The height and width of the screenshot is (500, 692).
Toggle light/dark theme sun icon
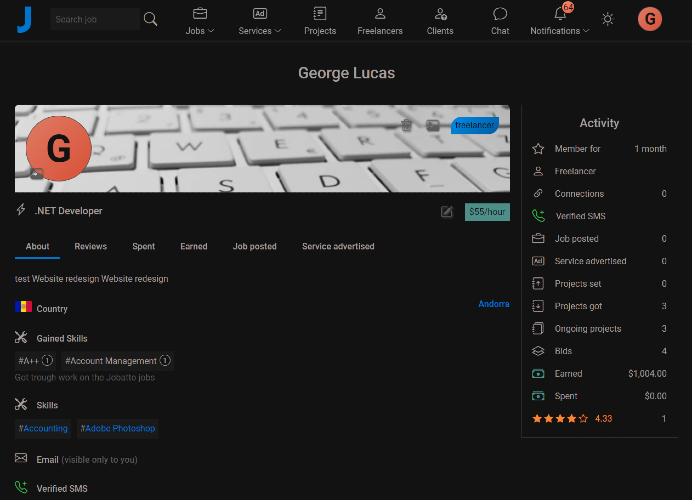tap(608, 19)
